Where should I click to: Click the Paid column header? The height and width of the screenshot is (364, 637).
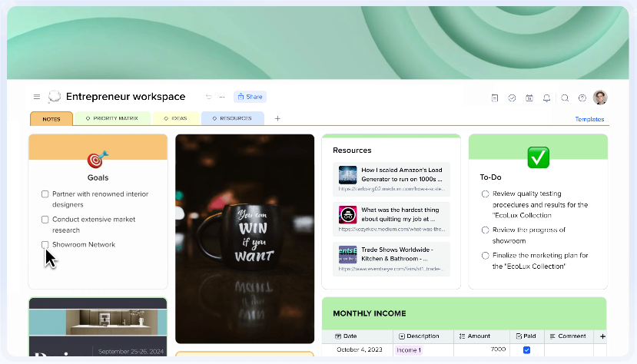coord(527,336)
